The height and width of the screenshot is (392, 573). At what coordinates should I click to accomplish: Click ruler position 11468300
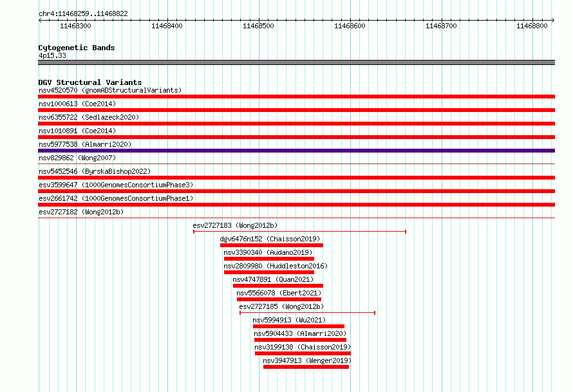click(75, 26)
